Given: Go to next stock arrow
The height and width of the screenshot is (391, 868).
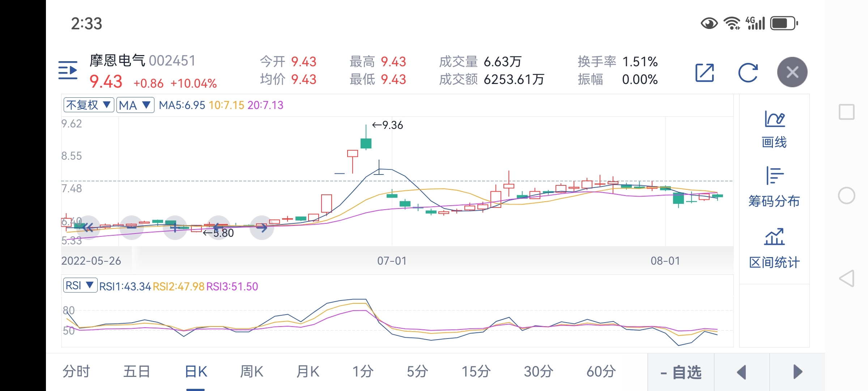Looking at the screenshot, I should [797, 372].
